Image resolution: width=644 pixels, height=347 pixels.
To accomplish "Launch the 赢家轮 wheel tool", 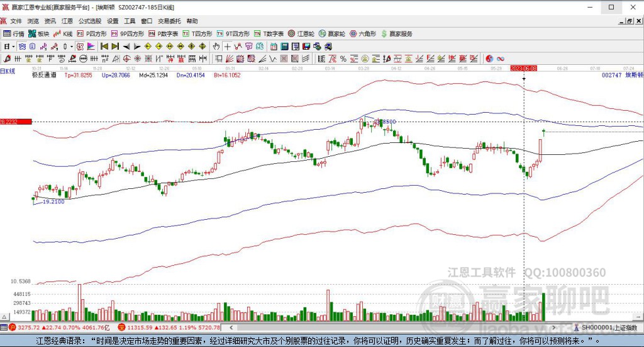I will coord(332,34).
